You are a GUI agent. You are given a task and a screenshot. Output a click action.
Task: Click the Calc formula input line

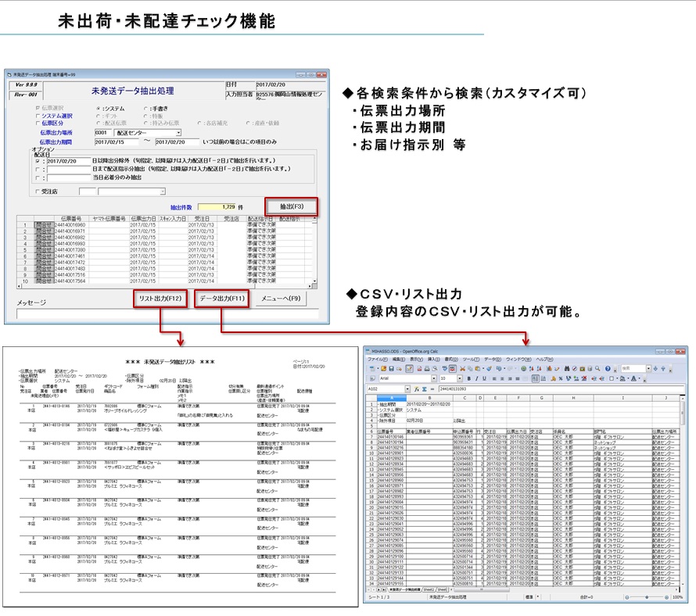tap(561, 389)
